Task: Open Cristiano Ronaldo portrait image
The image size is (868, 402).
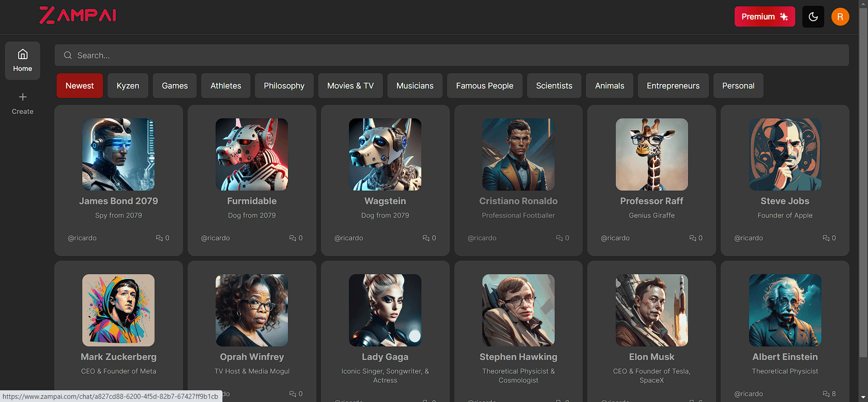Action: click(519, 154)
